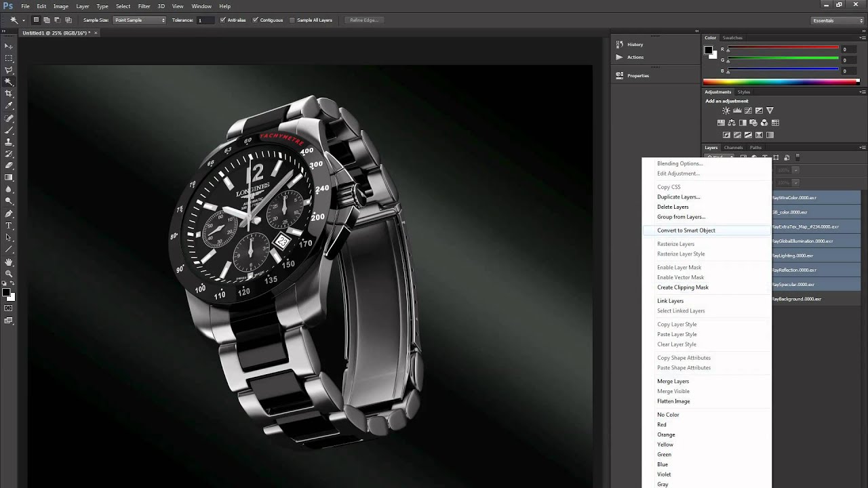Add a Color Balance adjustment

pyautogui.click(x=732, y=123)
